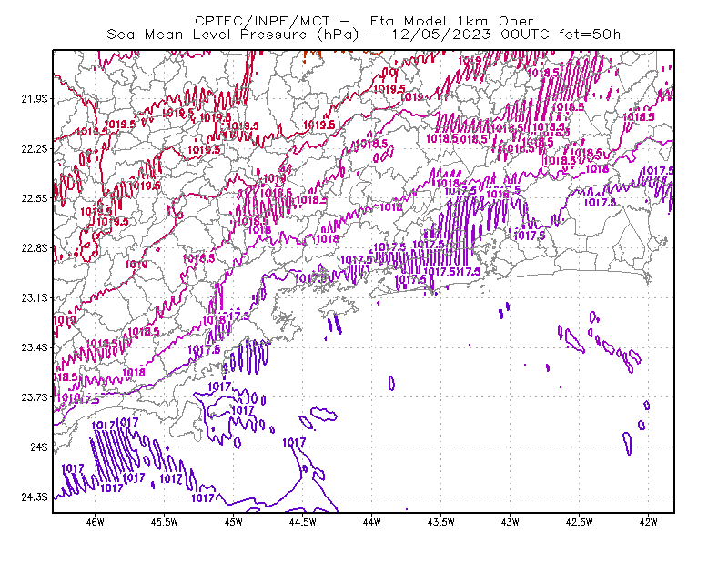Click the 'Sea Mean Level Pressure (hPa)' subtitle
This screenshot has height=562, width=728.
point(233,35)
